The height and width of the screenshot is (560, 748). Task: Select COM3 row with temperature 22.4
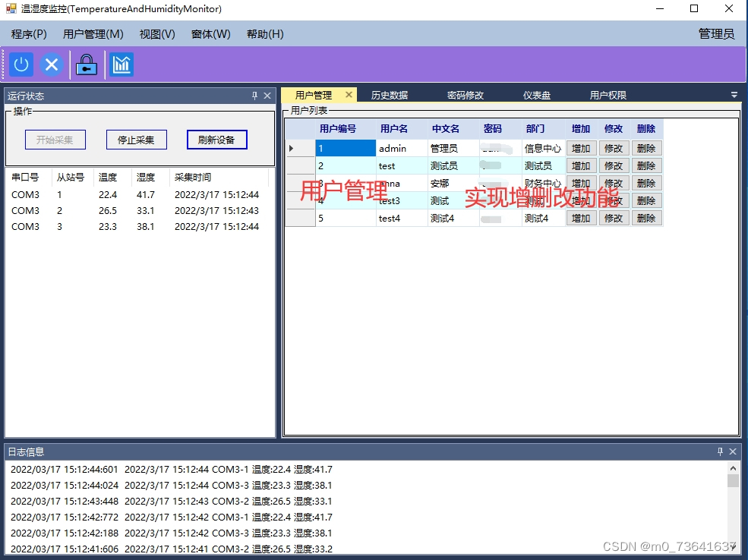click(x=138, y=194)
